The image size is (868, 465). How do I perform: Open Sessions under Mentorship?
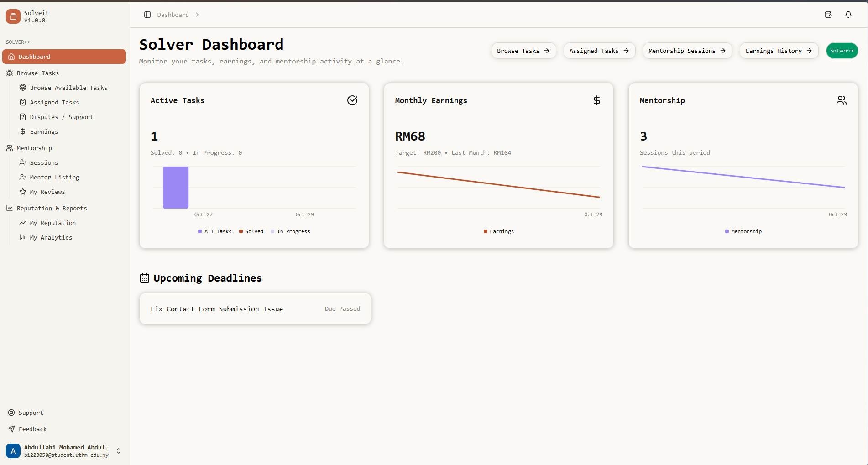point(43,162)
